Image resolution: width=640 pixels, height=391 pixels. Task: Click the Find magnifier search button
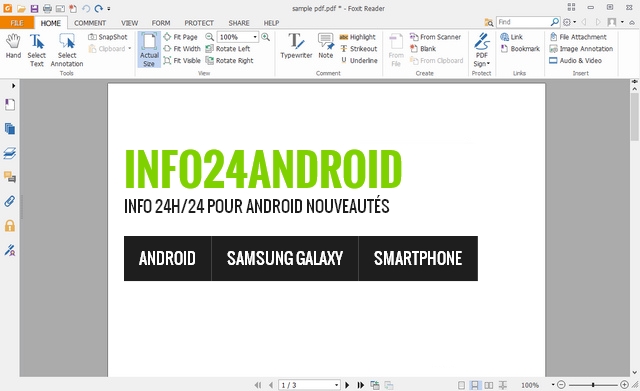pyautogui.click(x=555, y=22)
